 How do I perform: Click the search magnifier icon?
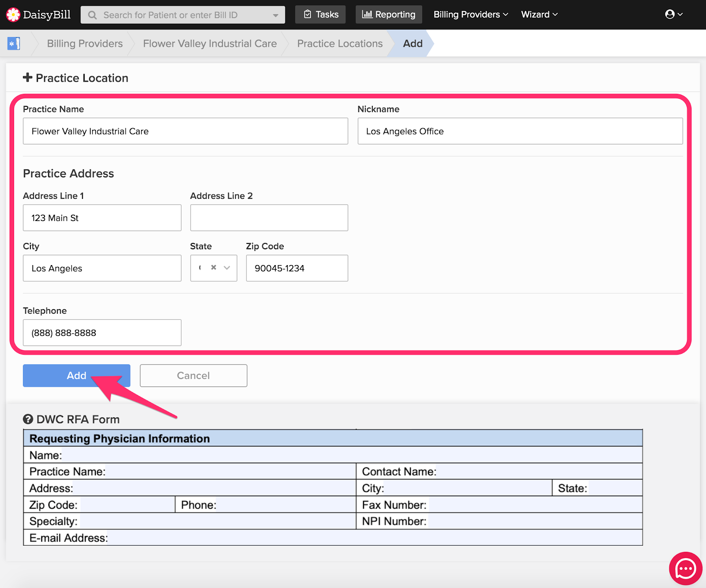coord(92,15)
